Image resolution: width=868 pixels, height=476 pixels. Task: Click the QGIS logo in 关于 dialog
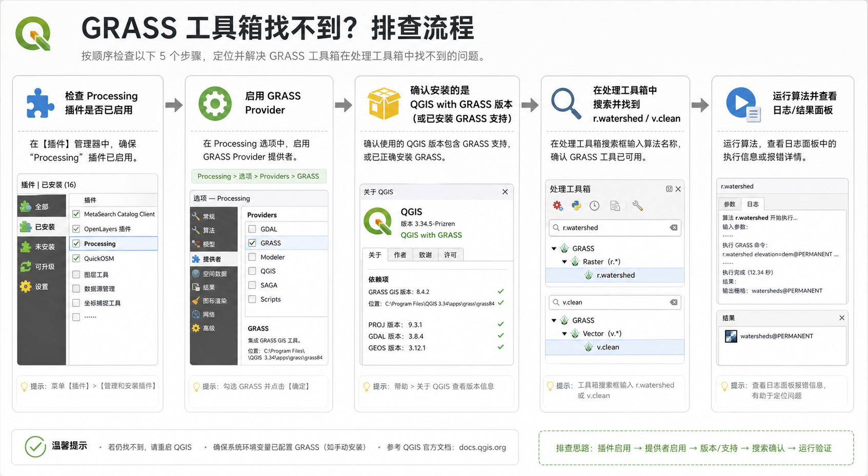378,221
